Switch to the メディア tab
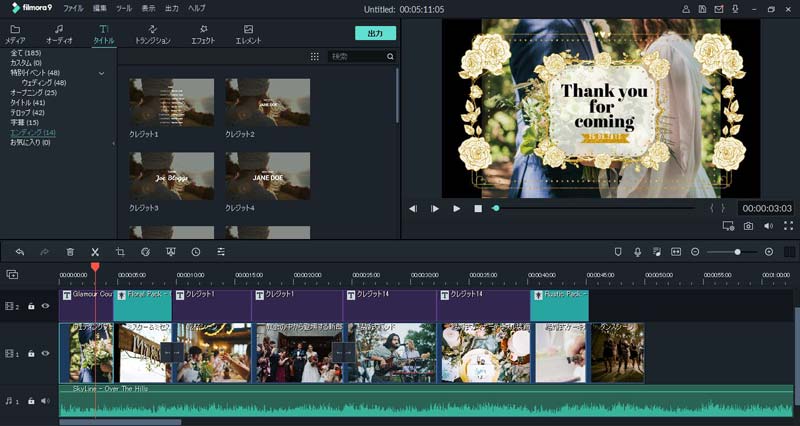 [x=15, y=35]
